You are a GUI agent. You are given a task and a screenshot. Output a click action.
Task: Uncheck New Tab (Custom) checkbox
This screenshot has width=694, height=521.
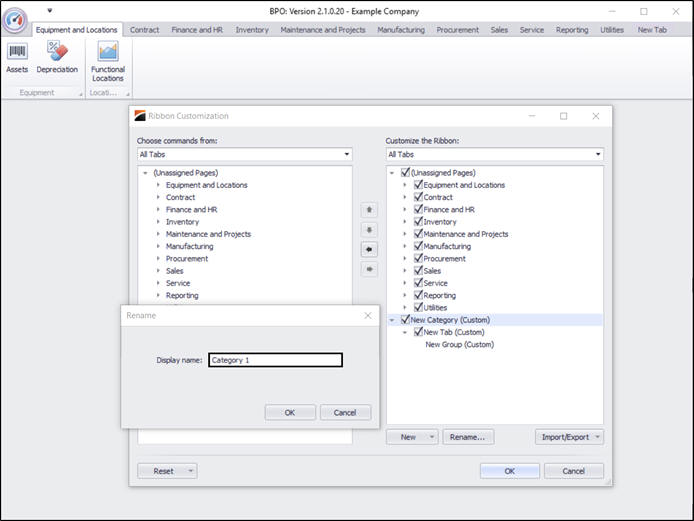[418, 332]
